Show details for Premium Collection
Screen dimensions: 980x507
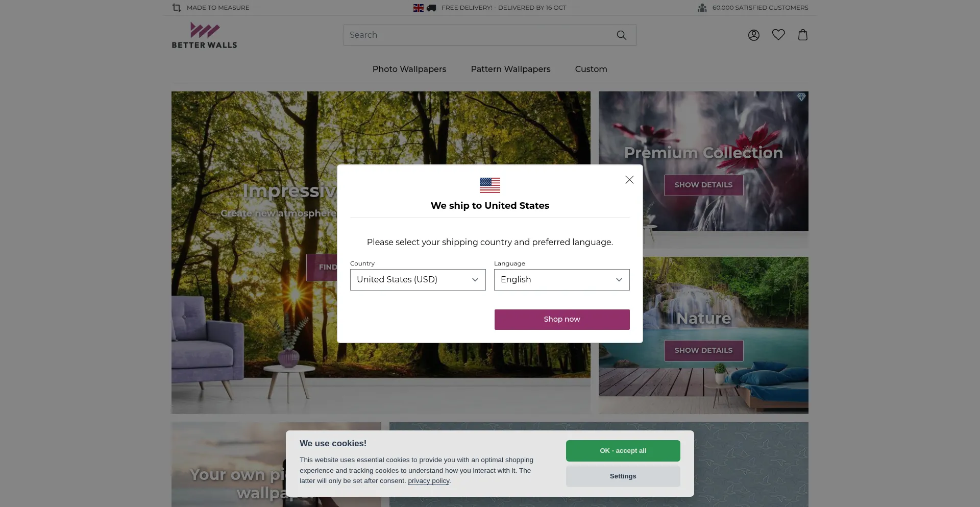(x=703, y=185)
